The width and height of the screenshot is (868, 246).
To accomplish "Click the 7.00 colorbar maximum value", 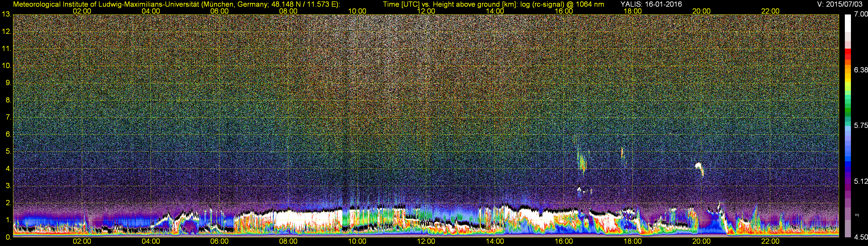I will 860,14.
